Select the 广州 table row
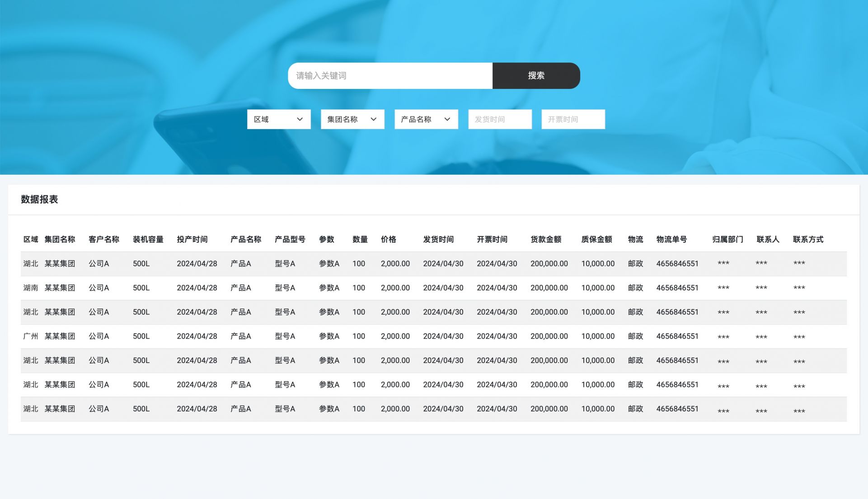The image size is (868, 499). 31,336
